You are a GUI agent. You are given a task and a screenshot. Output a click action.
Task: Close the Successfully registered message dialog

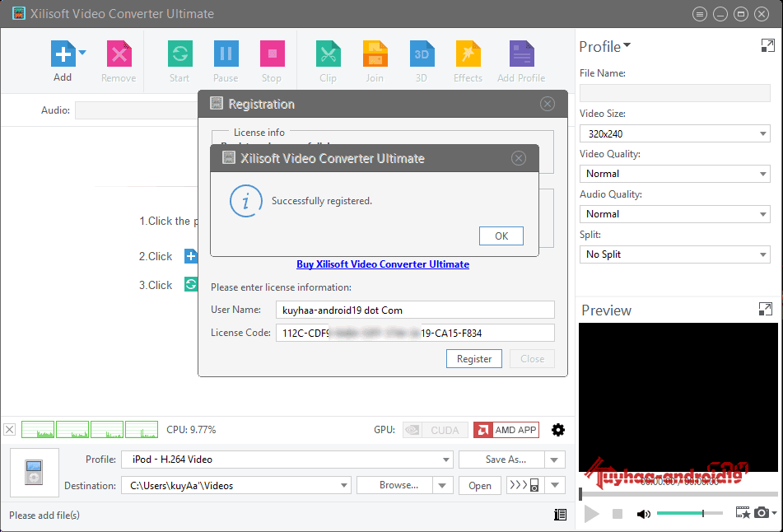pyautogui.click(x=519, y=158)
